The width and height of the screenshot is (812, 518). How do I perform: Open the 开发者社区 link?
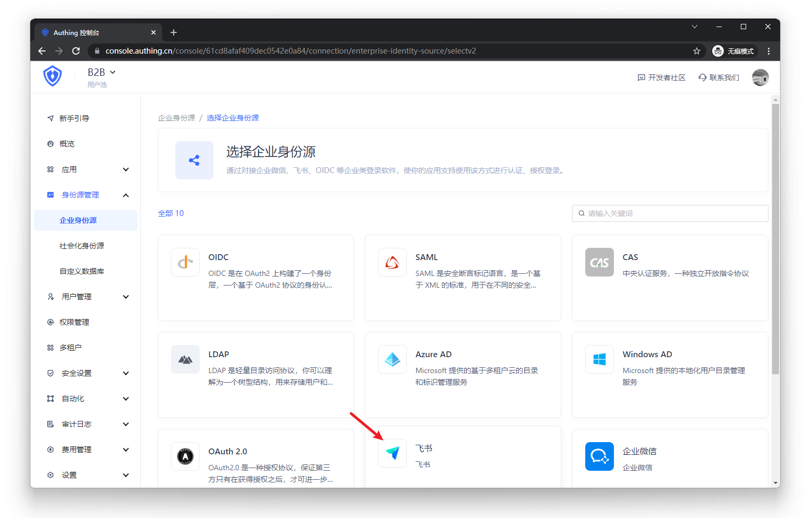[x=661, y=77]
